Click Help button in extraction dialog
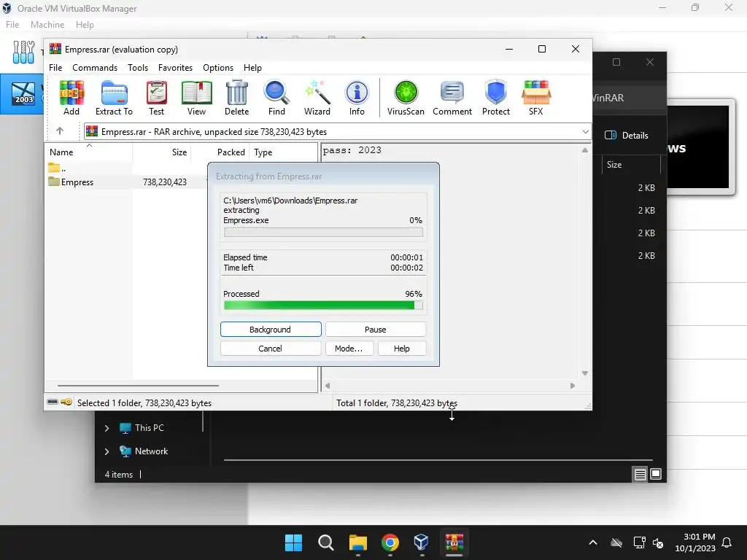 [402, 349]
